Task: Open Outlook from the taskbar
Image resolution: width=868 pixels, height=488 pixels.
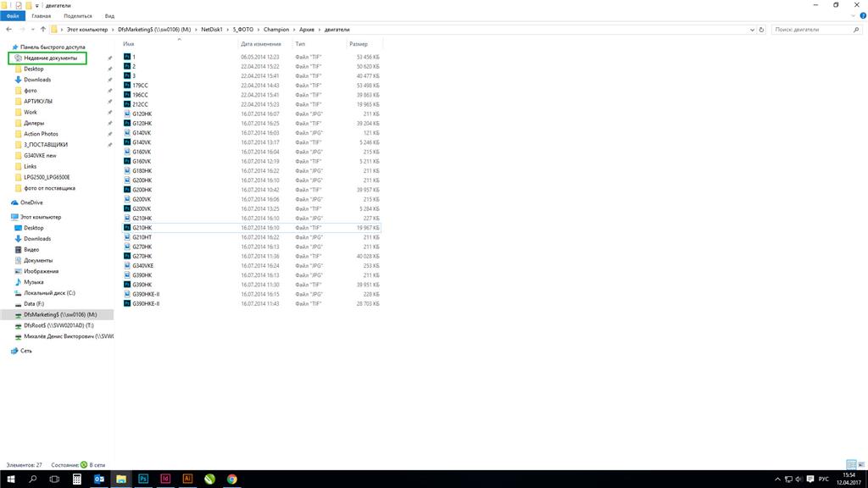Action: coord(99,480)
